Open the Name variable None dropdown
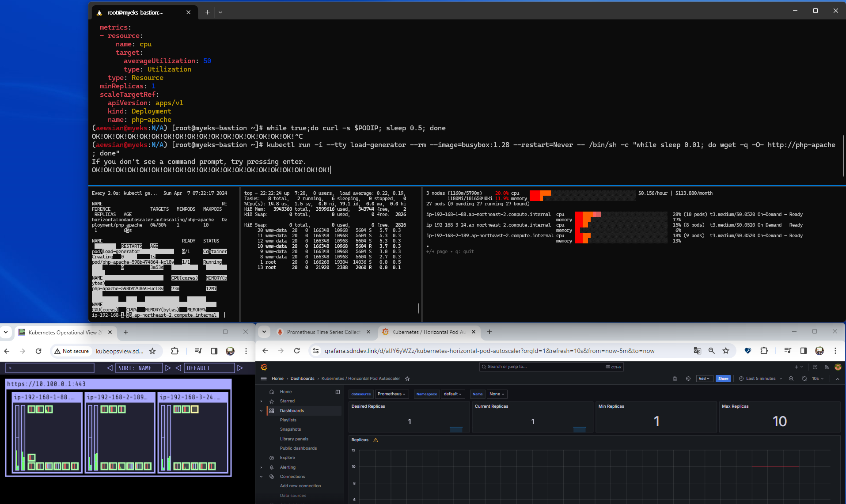846x504 pixels. pyautogui.click(x=497, y=394)
